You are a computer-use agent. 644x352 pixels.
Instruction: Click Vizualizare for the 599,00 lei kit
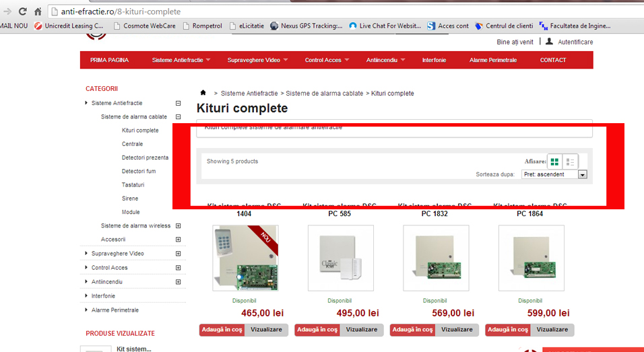point(552,330)
